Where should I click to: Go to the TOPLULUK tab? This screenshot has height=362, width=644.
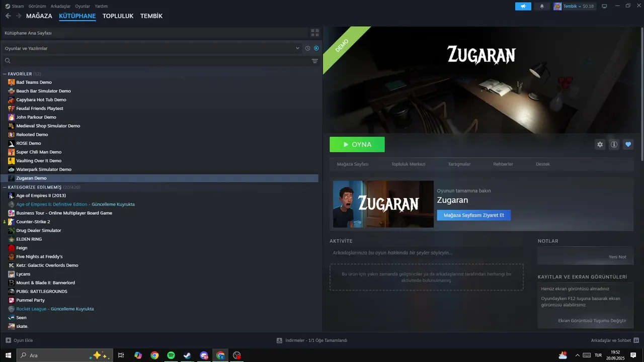pyautogui.click(x=118, y=16)
